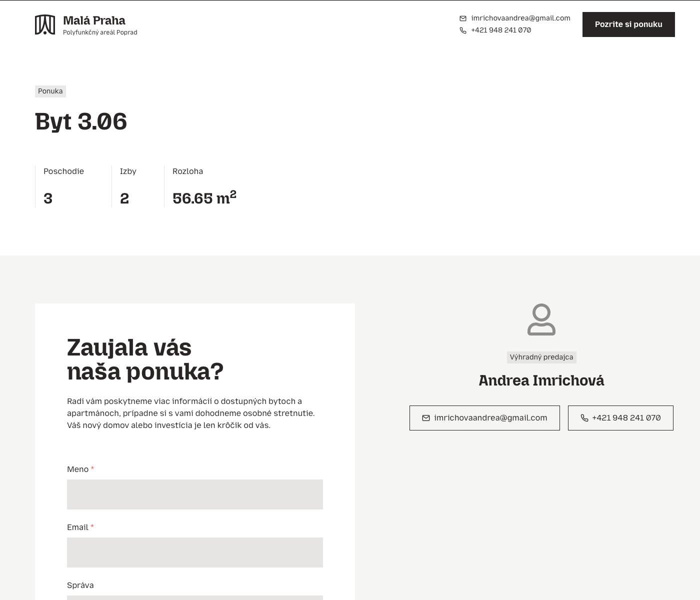Image resolution: width=700 pixels, height=600 pixels.
Task: Click the envelope icon inside Andrea's email button
Action: coord(426,418)
